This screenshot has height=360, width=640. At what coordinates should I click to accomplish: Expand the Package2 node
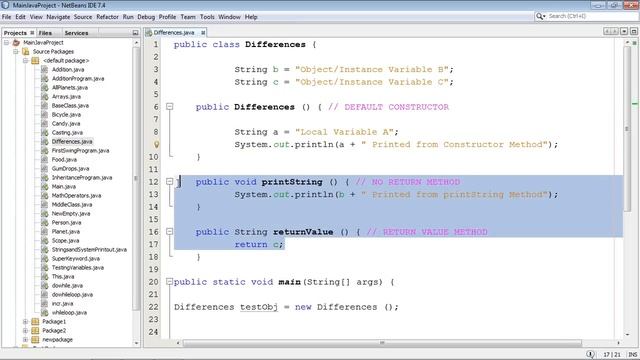25,331
